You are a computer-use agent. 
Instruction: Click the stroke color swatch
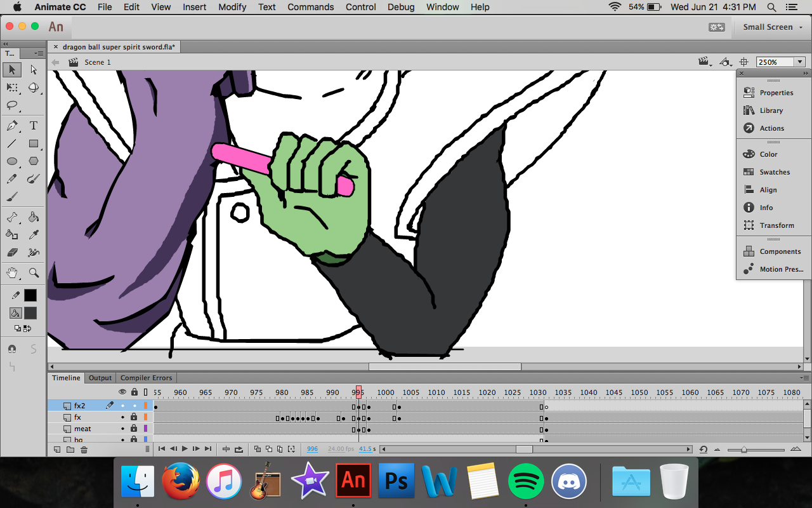pos(30,295)
